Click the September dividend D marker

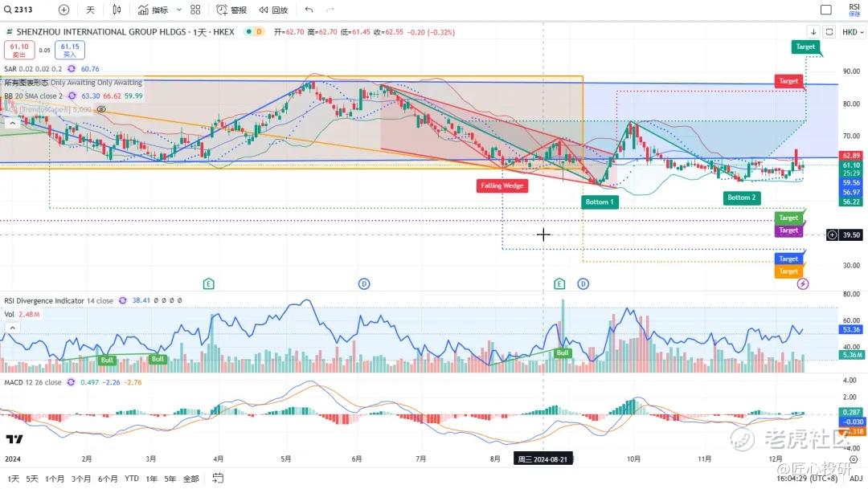583,283
